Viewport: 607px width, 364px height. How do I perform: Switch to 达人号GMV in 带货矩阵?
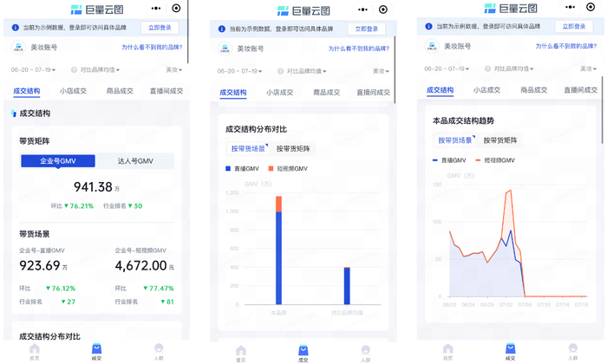click(135, 161)
